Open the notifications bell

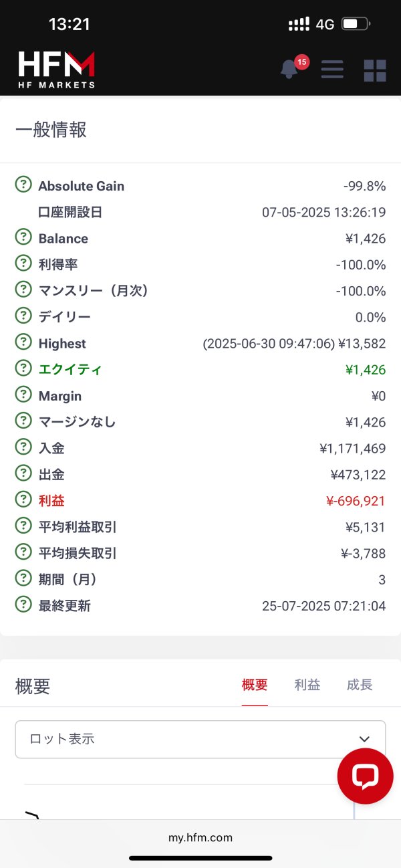coord(289,69)
